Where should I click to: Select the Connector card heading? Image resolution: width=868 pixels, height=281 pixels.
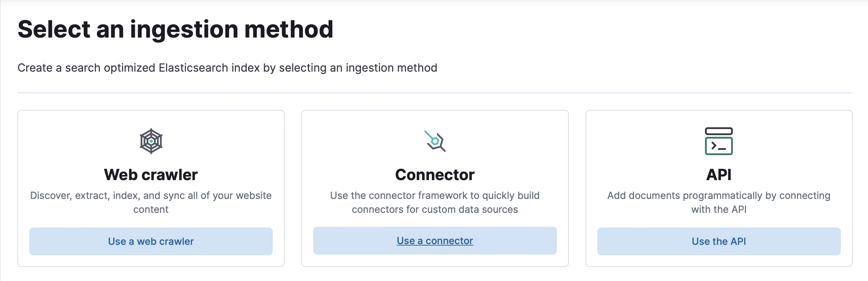[435, 174]
